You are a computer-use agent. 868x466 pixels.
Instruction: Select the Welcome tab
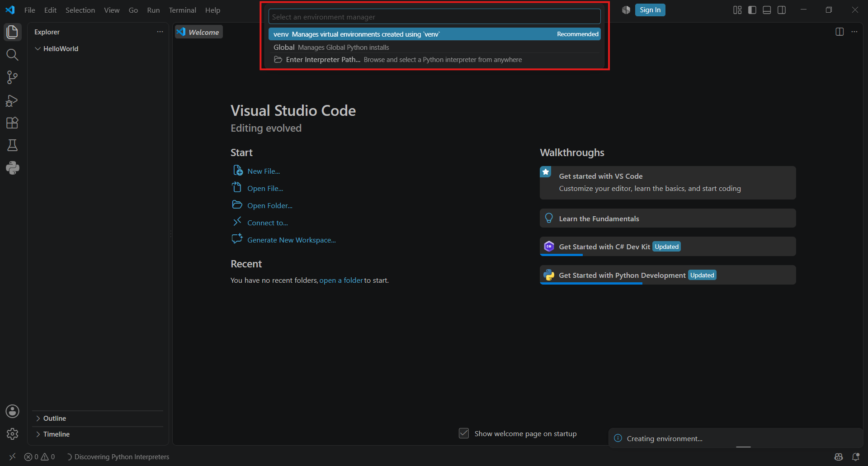tap(199, 32)
